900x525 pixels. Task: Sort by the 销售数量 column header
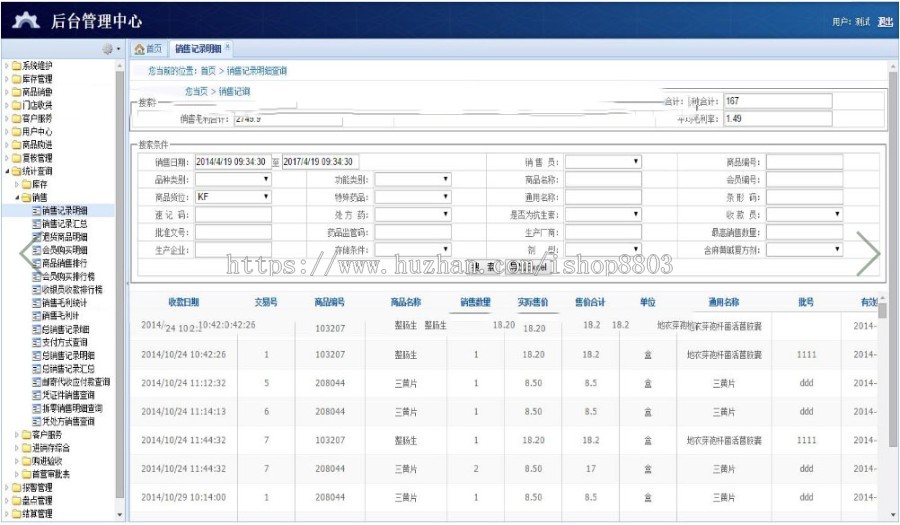click(475, 302)
